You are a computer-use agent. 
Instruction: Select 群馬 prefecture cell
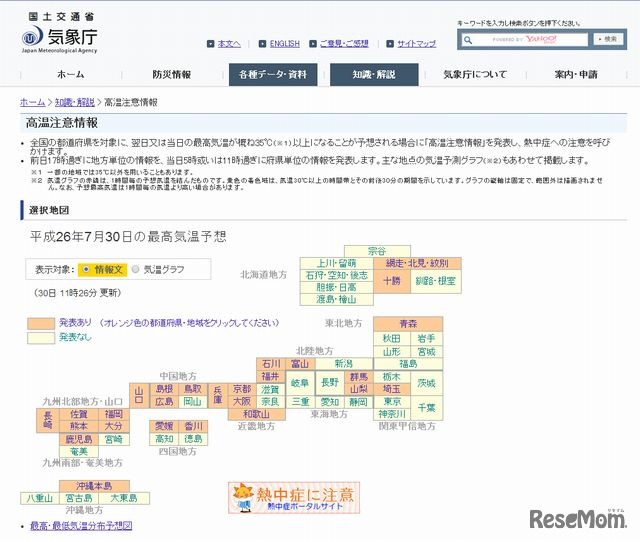tap(359, 377)
